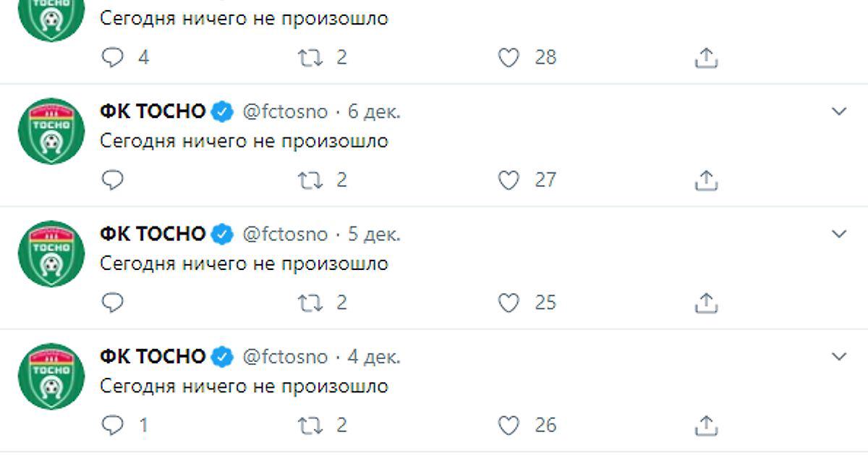Like the 4 дек. tweet

pyautogui.click(x=509, y=426)
